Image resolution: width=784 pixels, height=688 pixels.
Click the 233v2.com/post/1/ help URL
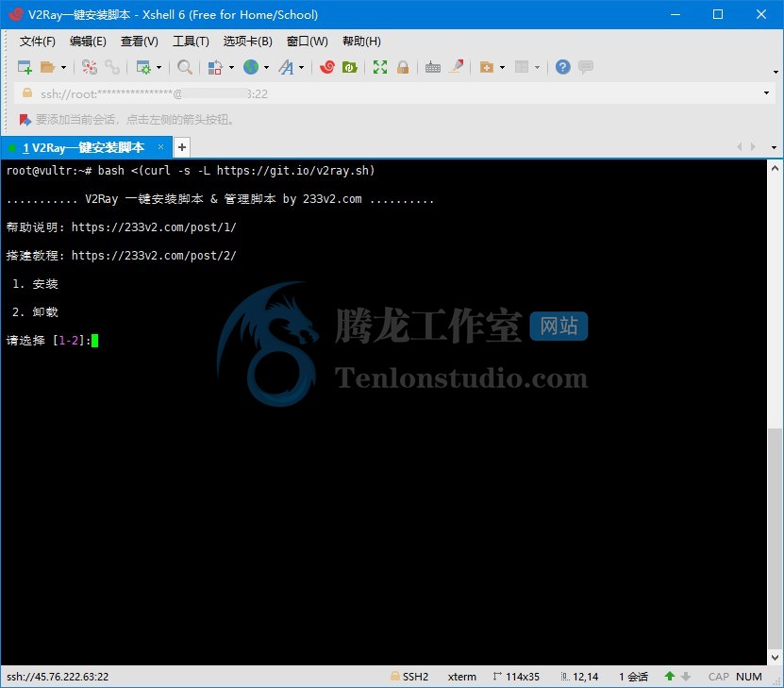coord(154,227)
